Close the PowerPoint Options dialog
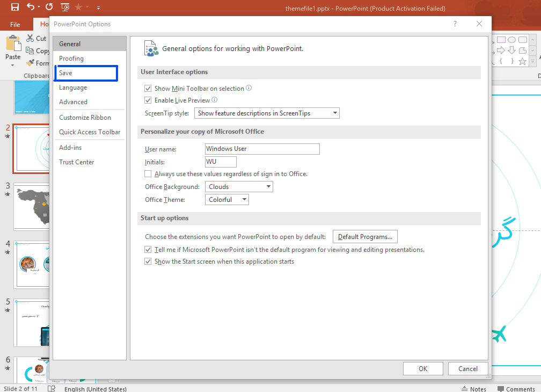 click(479, 24)
